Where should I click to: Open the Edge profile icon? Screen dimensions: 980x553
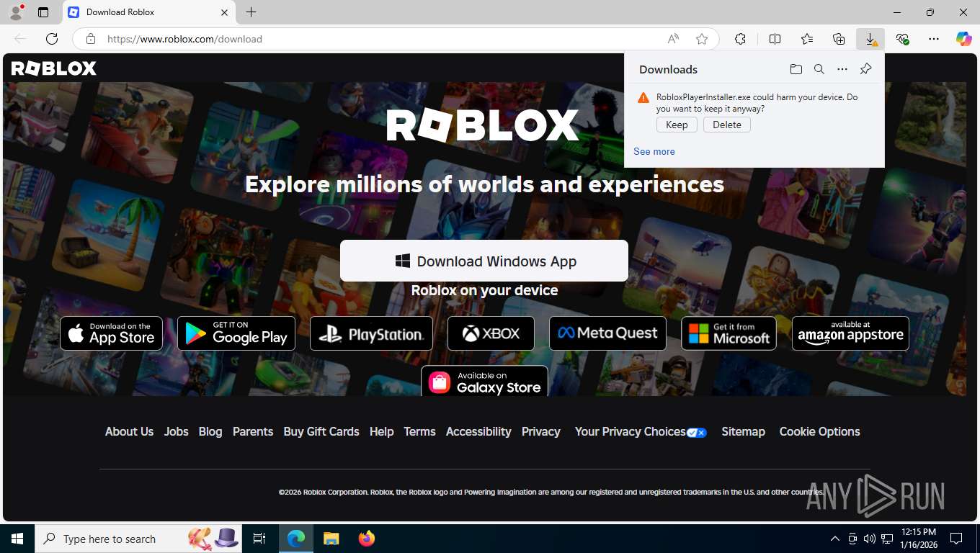[x=15, y=12]
